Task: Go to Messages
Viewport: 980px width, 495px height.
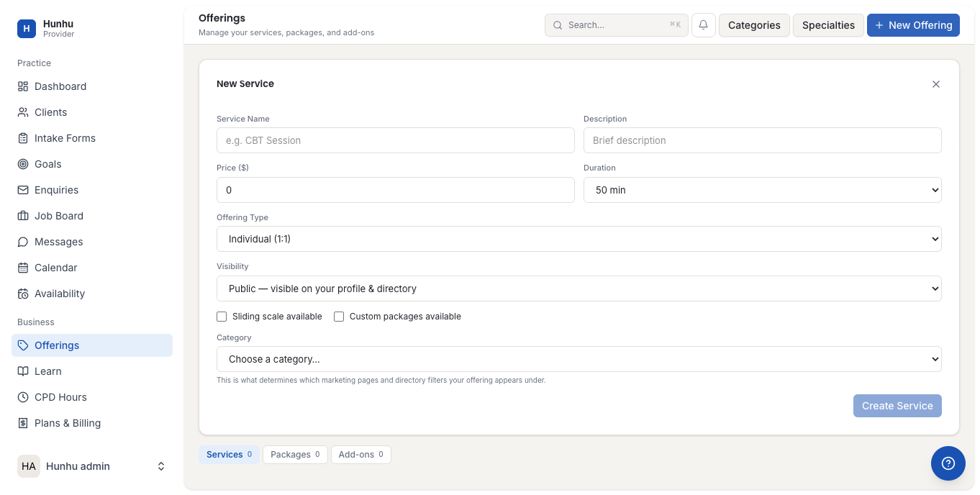Action: pyautogui.click(x=92, y=242)
